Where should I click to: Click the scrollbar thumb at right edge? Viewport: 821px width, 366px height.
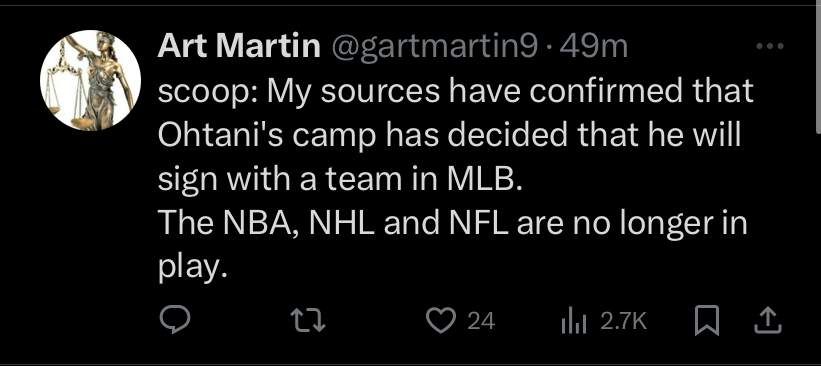(817, 67)
